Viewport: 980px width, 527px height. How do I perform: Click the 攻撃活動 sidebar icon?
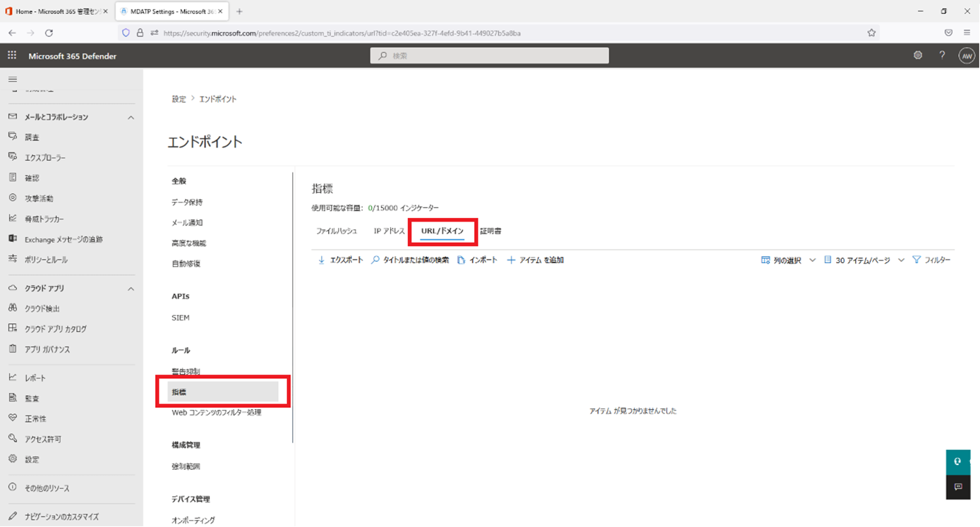(12, 198)
